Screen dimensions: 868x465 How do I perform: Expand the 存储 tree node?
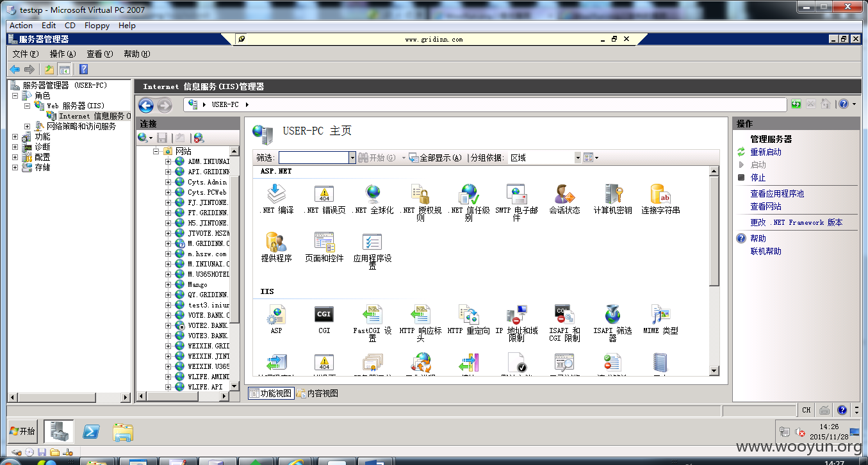click(x=15, y=167)
